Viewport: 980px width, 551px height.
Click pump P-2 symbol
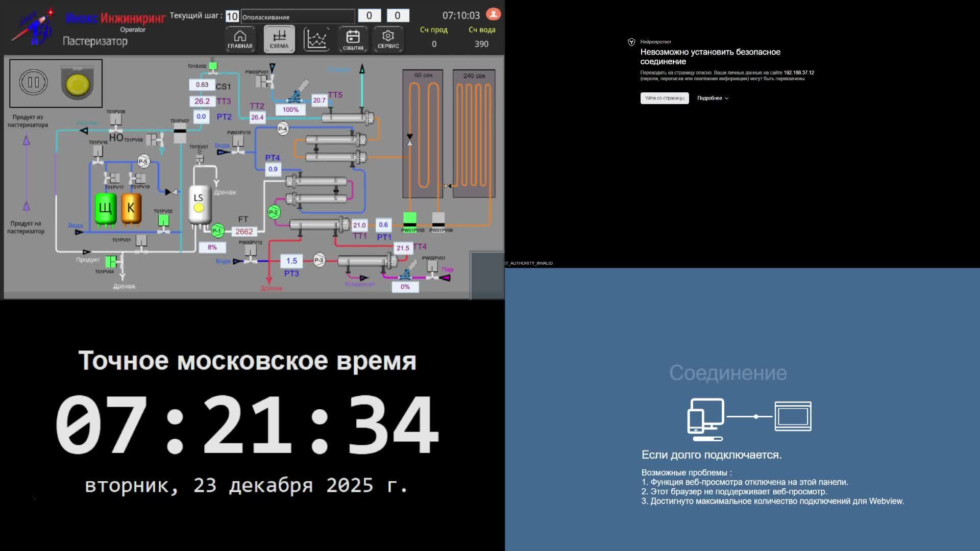tap(274, 212)
